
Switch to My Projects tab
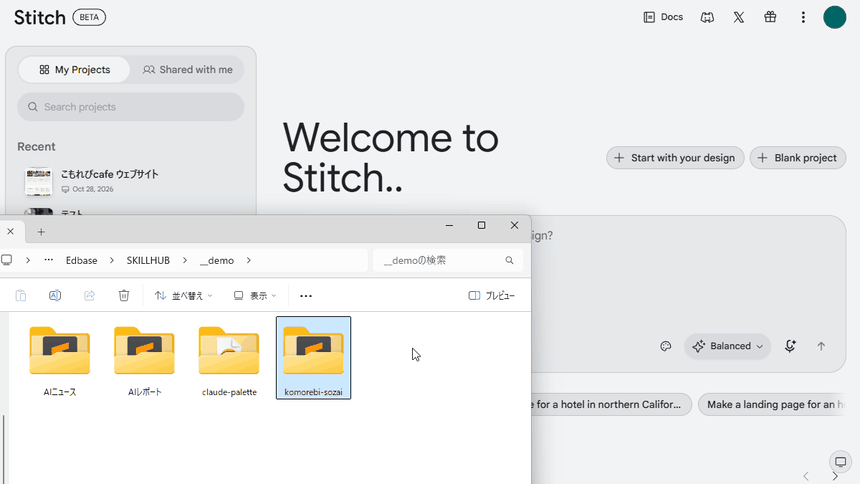point(75,70)
